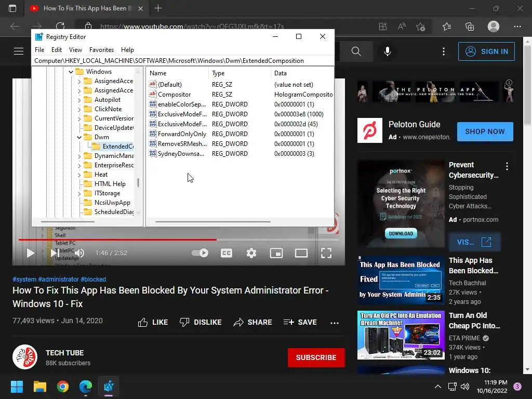
Task: Enter full screen video mode
Action: 326,253
